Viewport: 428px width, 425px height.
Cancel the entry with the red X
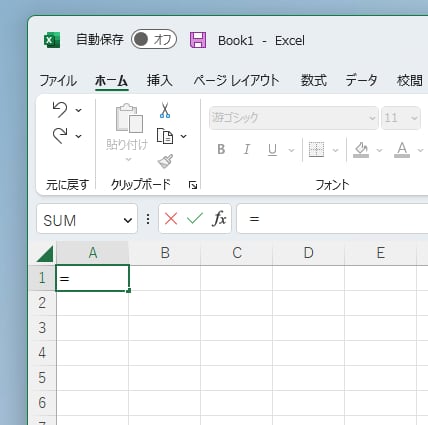tap(171, 219)
